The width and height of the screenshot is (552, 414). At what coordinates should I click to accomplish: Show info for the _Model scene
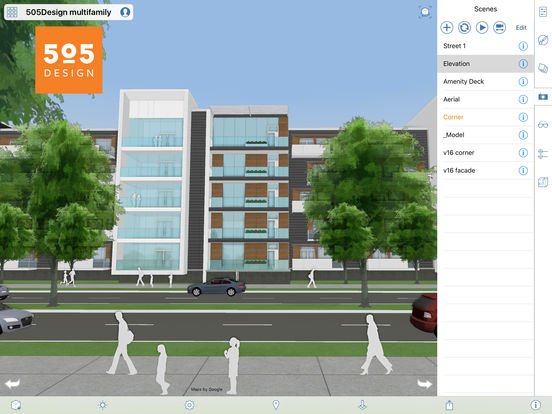click(523, 135)
